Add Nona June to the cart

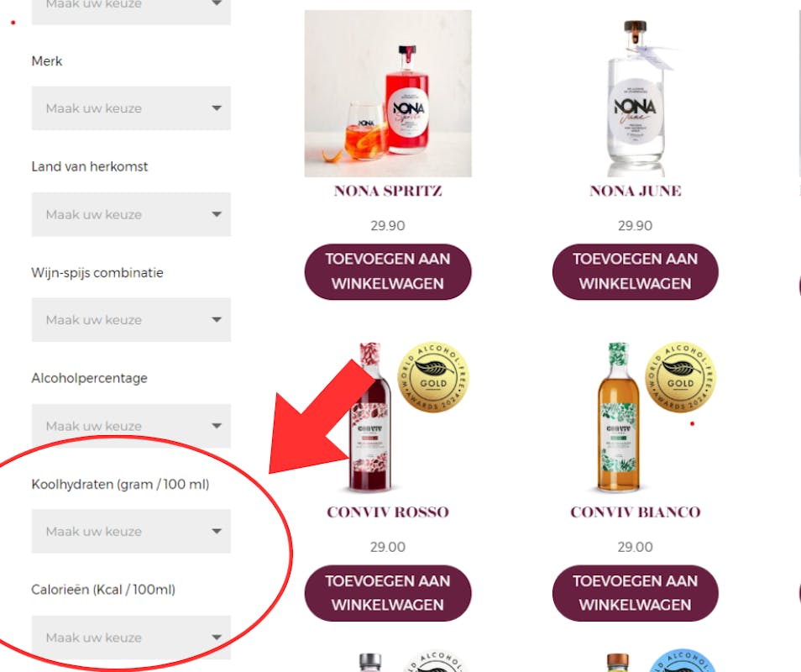(635, 271)
